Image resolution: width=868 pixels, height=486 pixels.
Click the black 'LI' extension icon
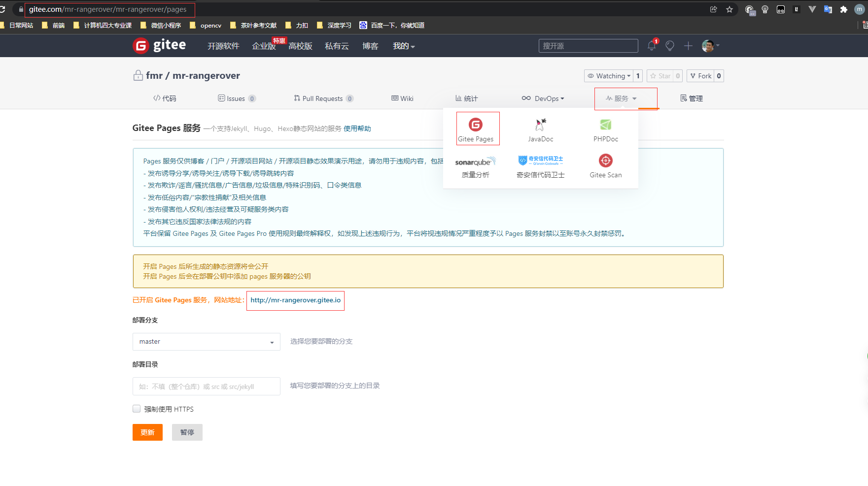(x=797, y=9)
